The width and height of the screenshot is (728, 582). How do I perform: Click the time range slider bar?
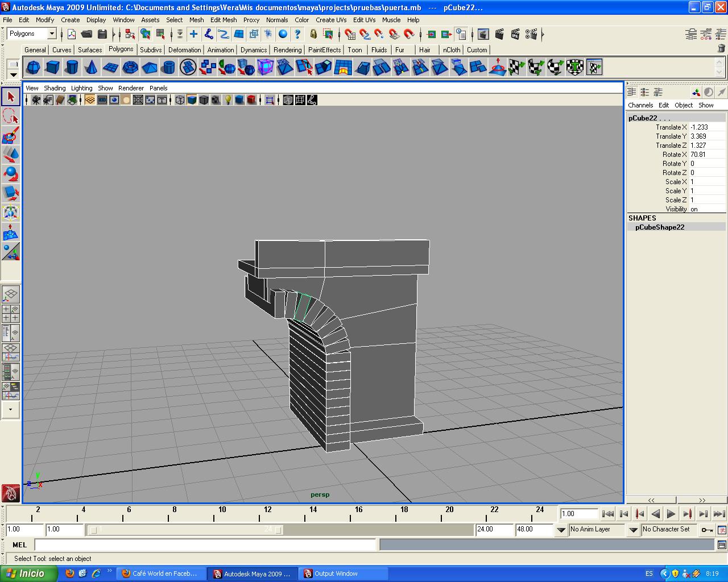185,530
